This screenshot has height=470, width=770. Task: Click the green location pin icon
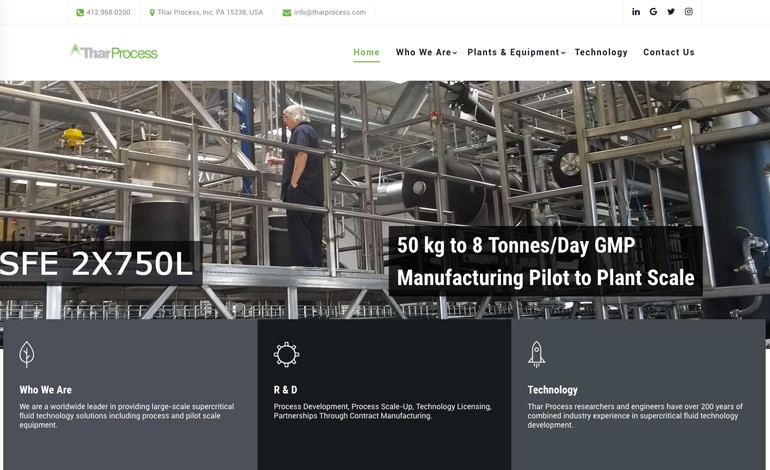[x=152, y=12]
